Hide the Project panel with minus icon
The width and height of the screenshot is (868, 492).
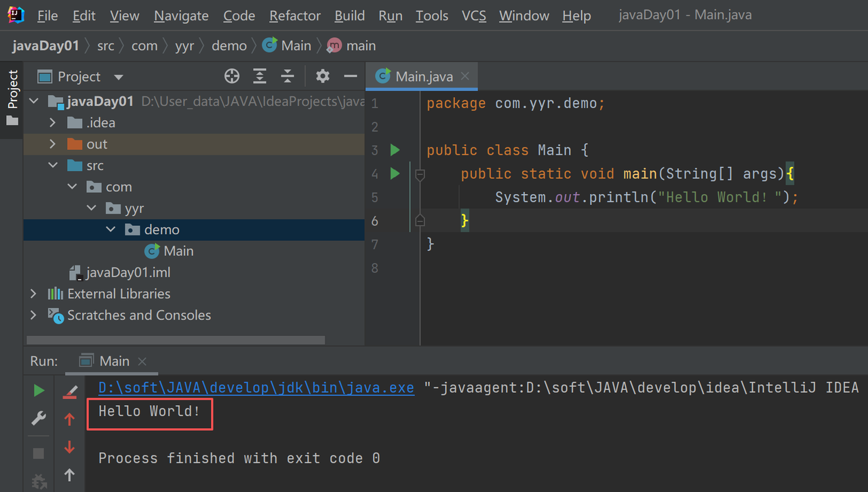point(351,76)
